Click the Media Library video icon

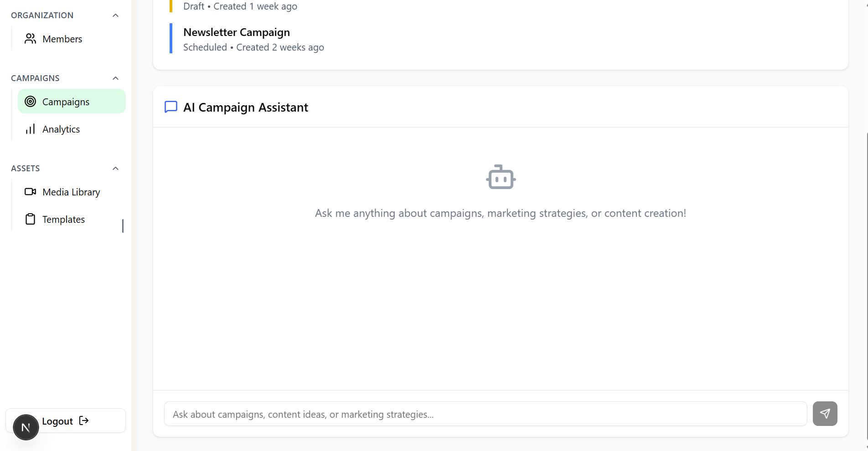(30, 192)
